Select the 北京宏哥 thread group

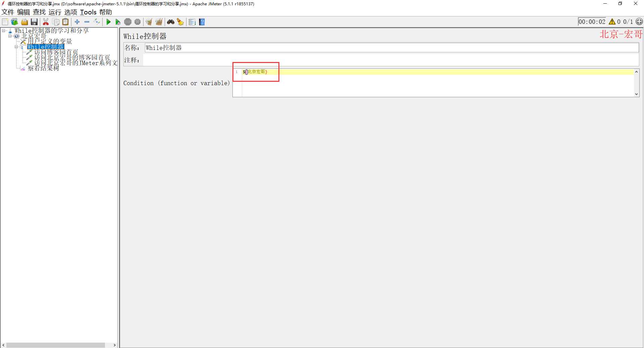(x=34, y=36)
